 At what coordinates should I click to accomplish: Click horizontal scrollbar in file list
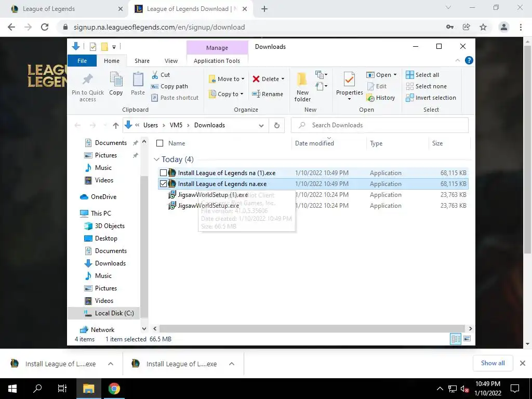312,328
